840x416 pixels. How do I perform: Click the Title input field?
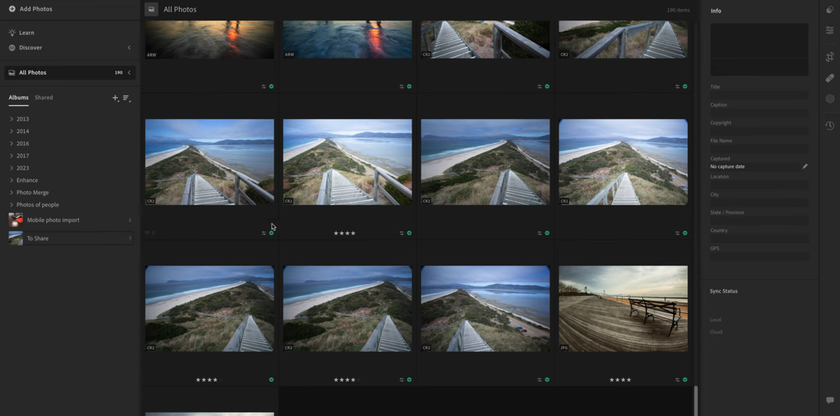(x=759, y=95)
